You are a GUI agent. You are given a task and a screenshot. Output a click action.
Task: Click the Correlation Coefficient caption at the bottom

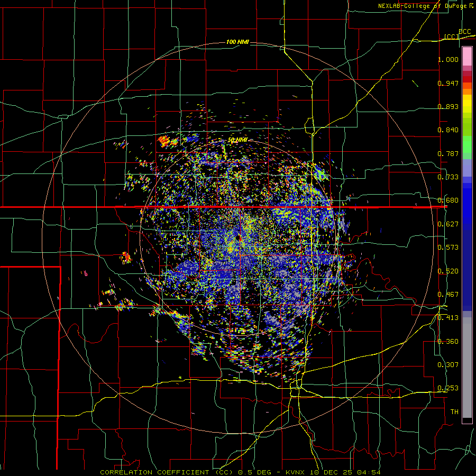[240, 472]
